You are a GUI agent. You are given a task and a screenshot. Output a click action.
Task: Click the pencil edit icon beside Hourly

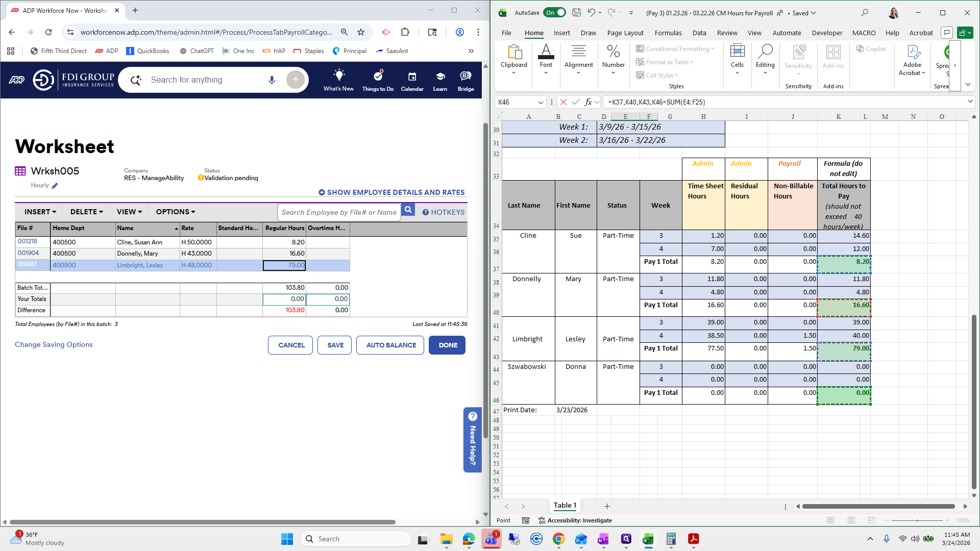tap(55, 186)
